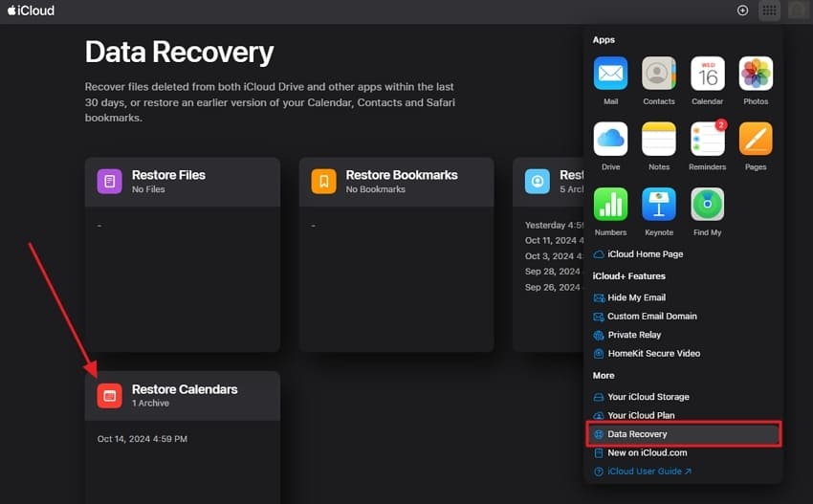This screenshot has width=813, height=504.
Task: Open HomeKit Secure Video
Action: (x=647, y=354)
